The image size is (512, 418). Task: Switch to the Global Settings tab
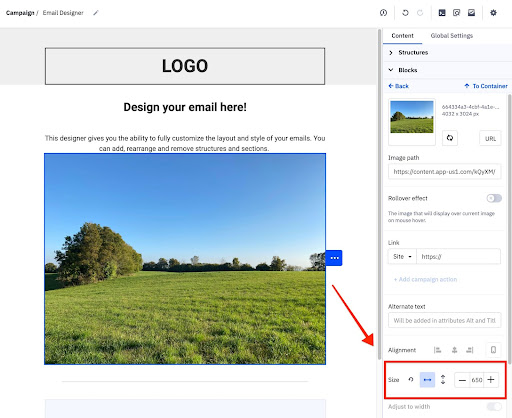pyautogui.click(x=452, y=36)
